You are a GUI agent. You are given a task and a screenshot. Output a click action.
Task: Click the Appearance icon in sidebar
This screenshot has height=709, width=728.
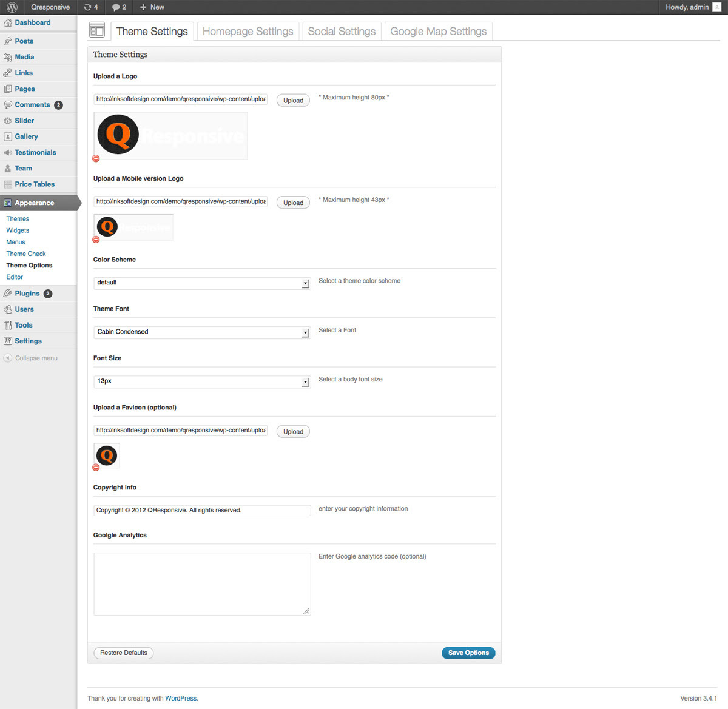(8, 203)
